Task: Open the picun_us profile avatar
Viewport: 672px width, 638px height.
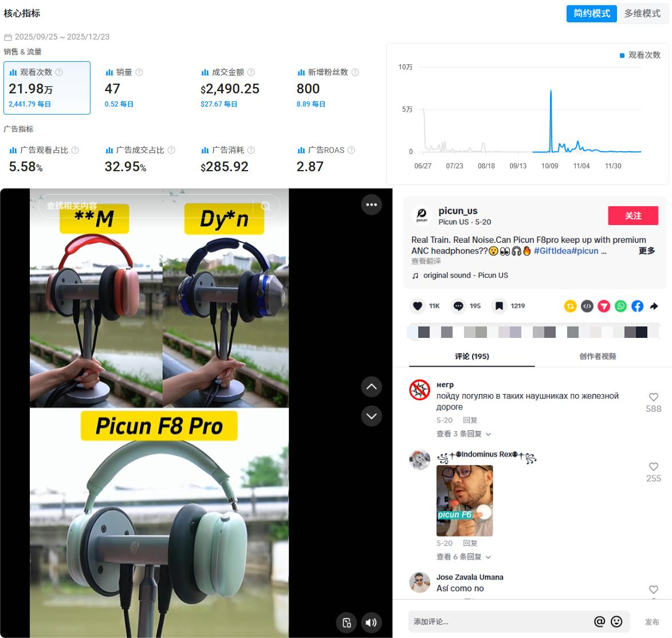Action: pyautogui.click(x=421, y=215)
